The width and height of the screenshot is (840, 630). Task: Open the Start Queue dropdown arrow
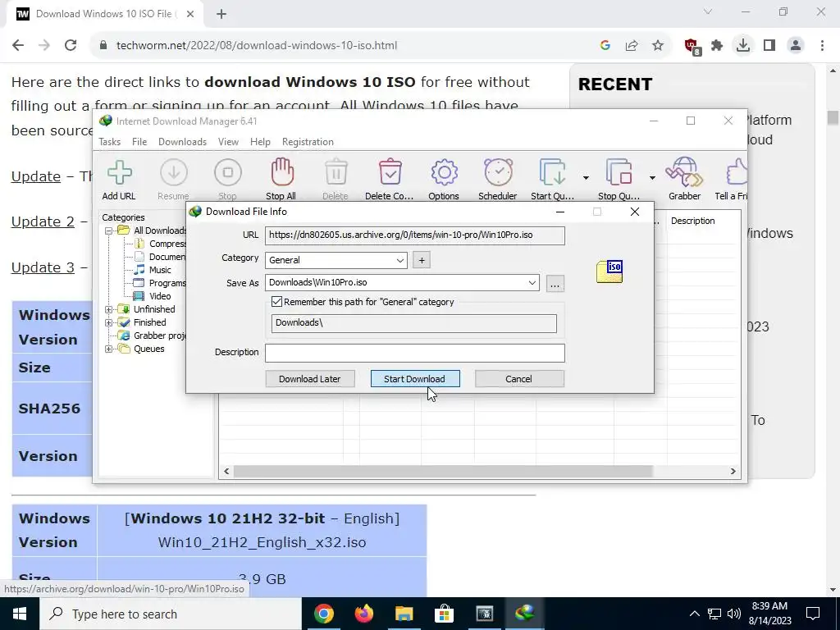pos(586,177)
